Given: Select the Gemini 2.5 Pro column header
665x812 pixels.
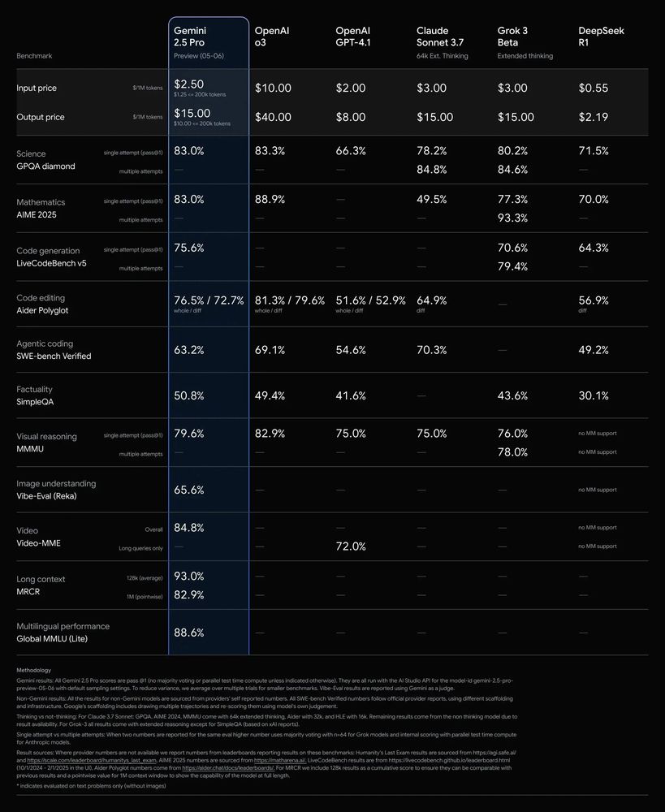Looking at the screenshot, I should [x=190, y=37].
